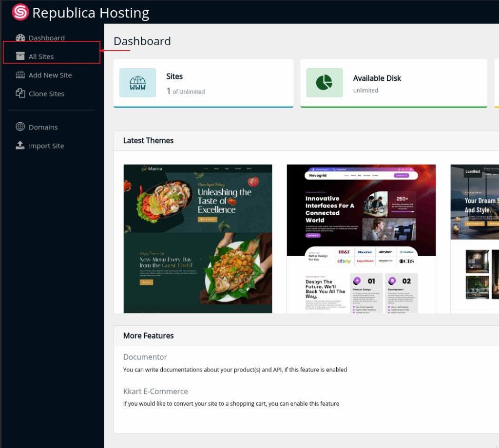
Task: Click the WWW globe icon in Sites card
Action: click(x=137, y=83)
